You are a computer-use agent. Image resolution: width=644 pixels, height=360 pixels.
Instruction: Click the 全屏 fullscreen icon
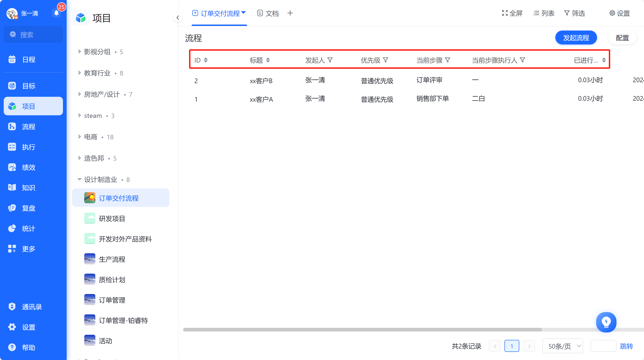505,13
